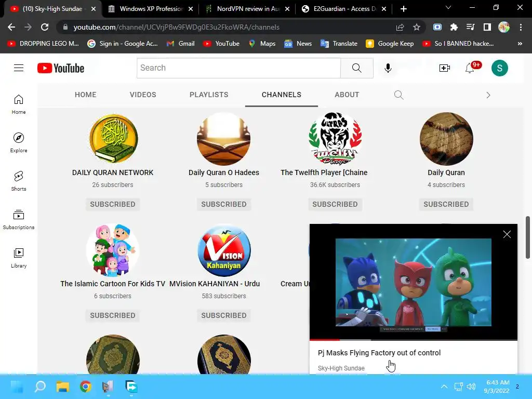Open Maps bookmark
The image size is (532, 399).
pos(262,44)
